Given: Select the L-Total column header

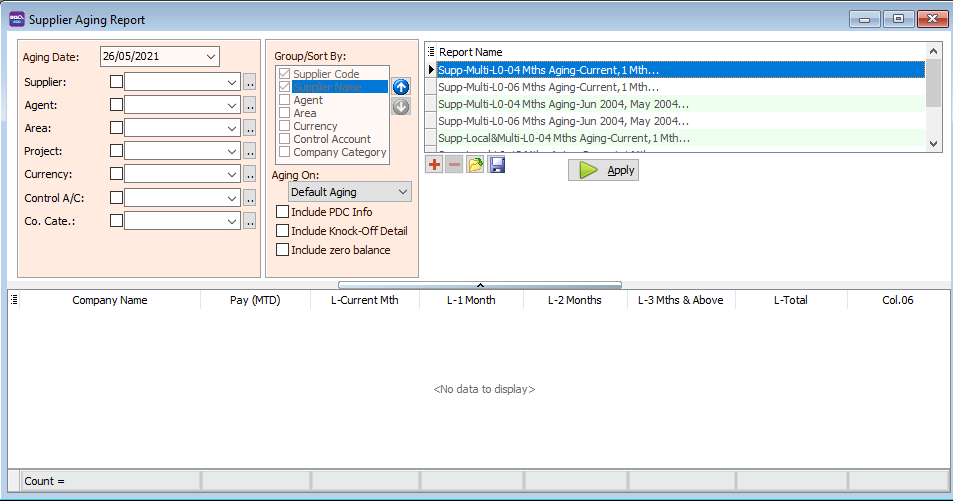Looking at the screenshot, I should point(790,300).
